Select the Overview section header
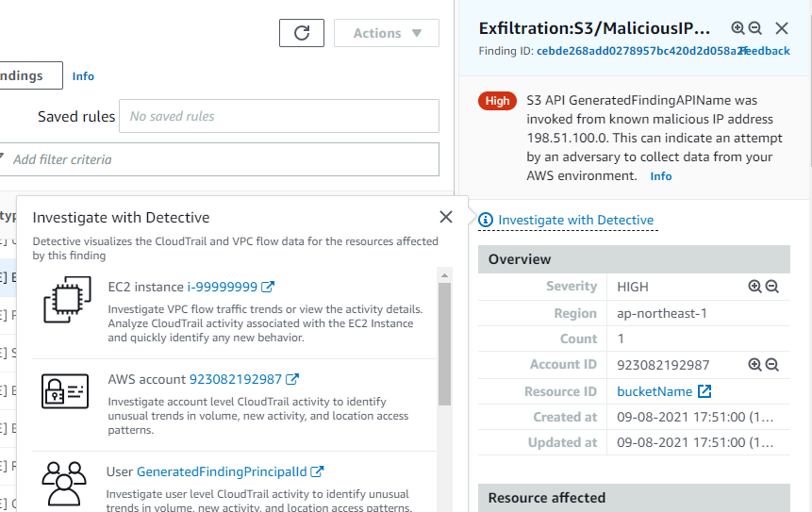Viewport: 812px width, 512px height. coord(634,259)
